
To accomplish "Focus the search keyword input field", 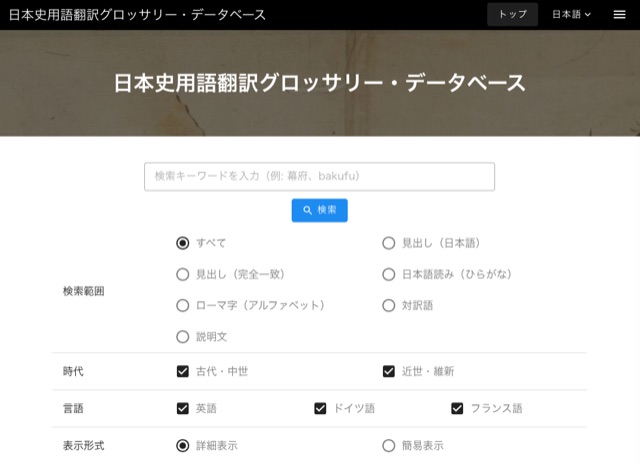I will point(319,176).
